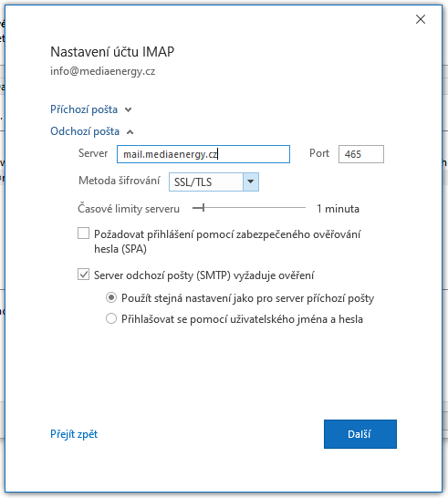Uncheck SMTP server requires authentication checkbox
The height and width of the screenshot is (498, 448).
click(x=84, y=275)
